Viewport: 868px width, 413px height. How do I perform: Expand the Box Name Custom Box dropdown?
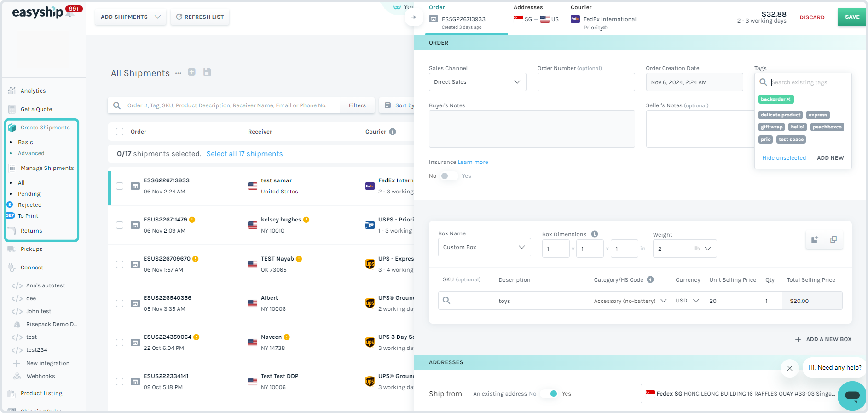(484, 247)
